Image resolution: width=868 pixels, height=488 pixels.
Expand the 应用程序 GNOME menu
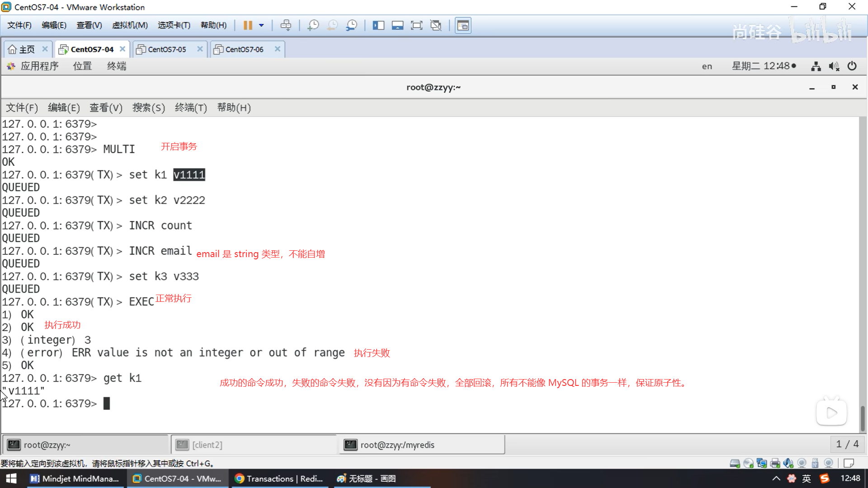[x=39, y=66]
